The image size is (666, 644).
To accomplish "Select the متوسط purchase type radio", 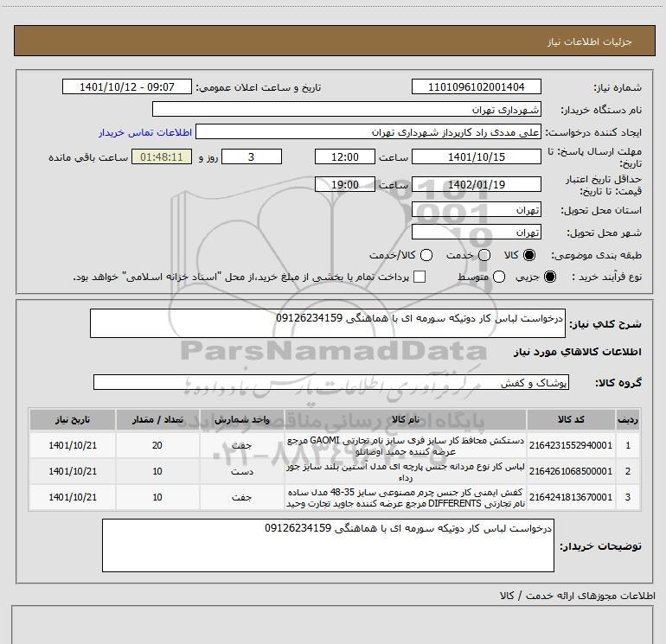I will click(x=499, y=277).
